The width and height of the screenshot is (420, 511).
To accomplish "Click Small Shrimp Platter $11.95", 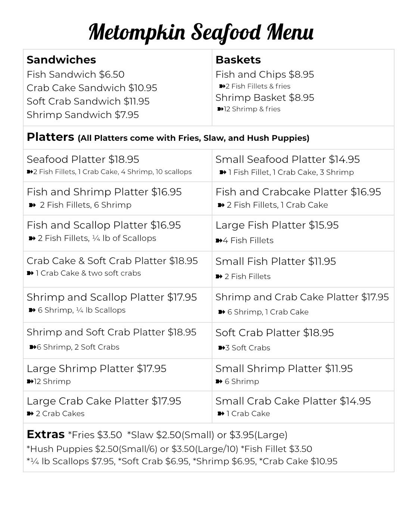I will click(x=284, y=369).
